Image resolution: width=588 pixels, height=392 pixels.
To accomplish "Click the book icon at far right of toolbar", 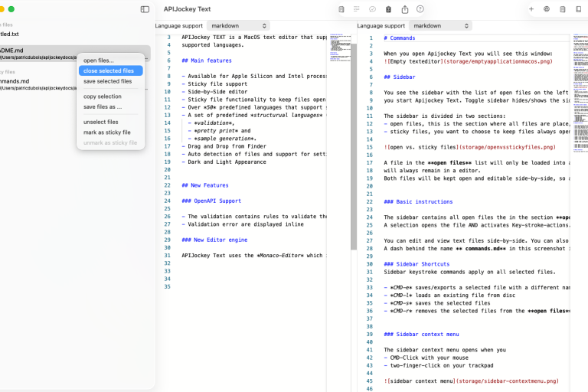I will (x=579, y=9).
